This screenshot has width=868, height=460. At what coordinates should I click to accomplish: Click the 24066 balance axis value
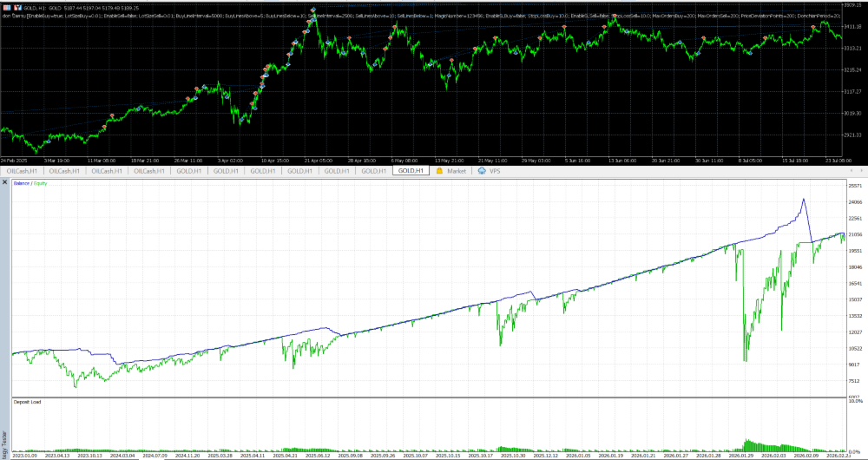[854, 202]
